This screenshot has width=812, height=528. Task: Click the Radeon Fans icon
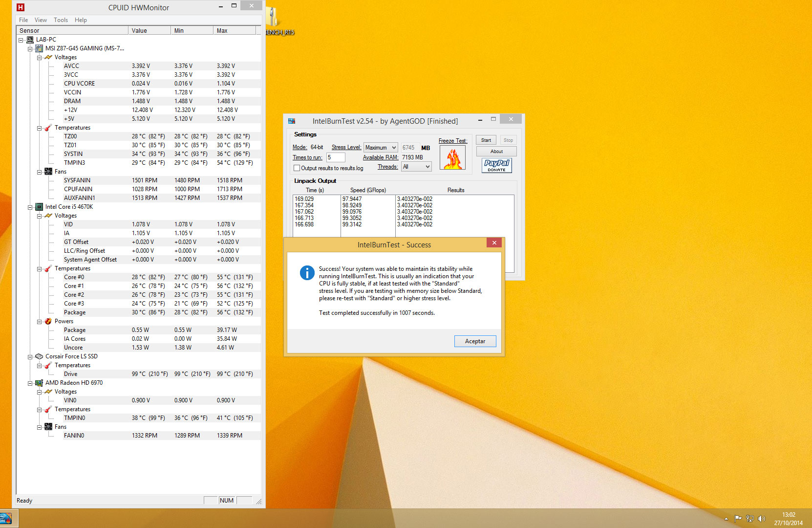click(48, 427)
